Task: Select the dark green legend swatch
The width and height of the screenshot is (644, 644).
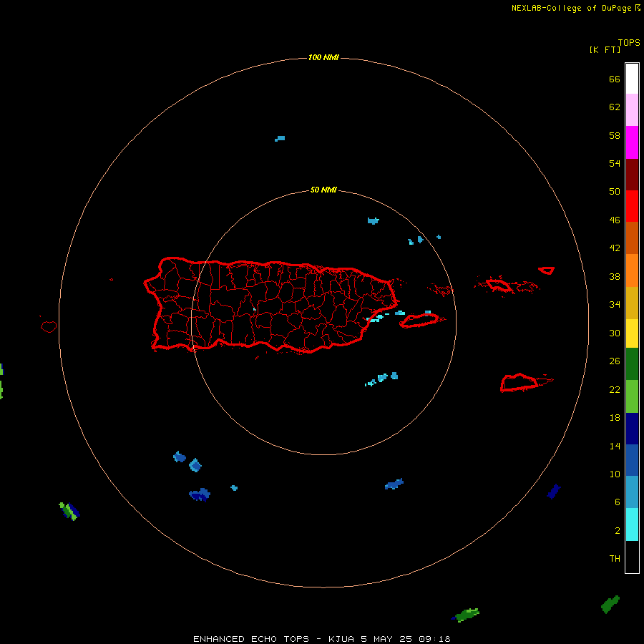Action: click(x=632, y=364)
